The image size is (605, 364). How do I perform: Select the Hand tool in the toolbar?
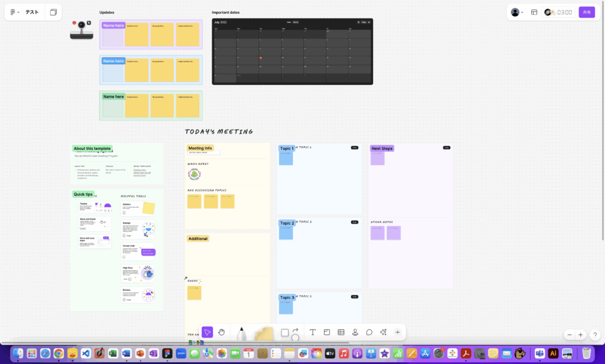tap(222, 333)
